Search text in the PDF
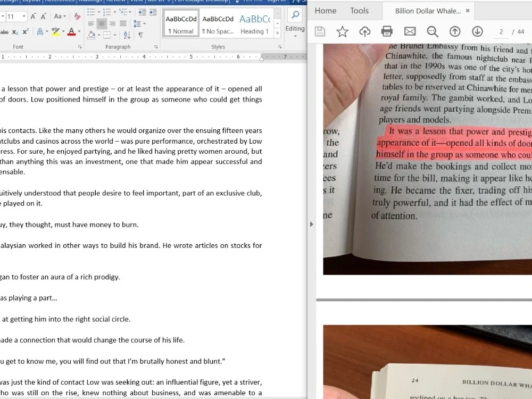This screenshot has width=532, height=399. pyautogui.click(x=432, y=31)
